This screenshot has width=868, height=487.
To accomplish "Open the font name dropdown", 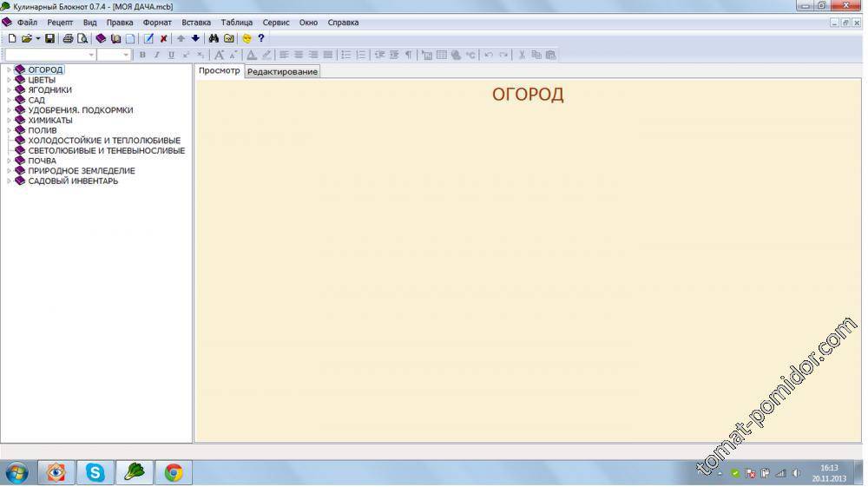I will (x=91, y=55).
